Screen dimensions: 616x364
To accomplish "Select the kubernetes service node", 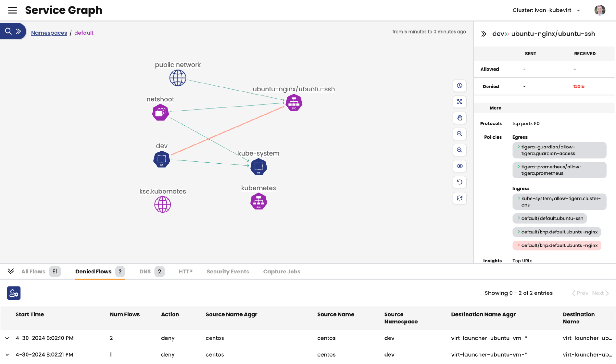I will pos(259,201).
